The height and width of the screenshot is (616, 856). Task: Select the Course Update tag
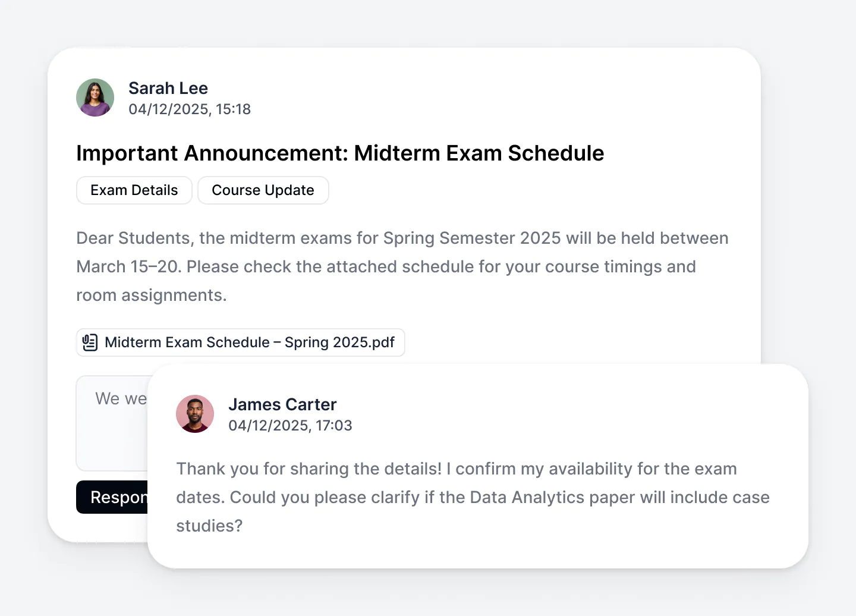[263, 190]
